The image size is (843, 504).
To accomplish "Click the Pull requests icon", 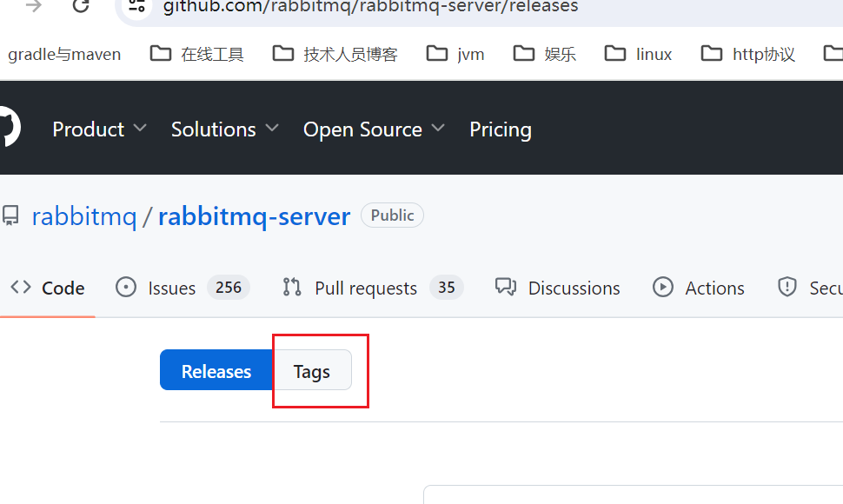I will coord(292,287).
